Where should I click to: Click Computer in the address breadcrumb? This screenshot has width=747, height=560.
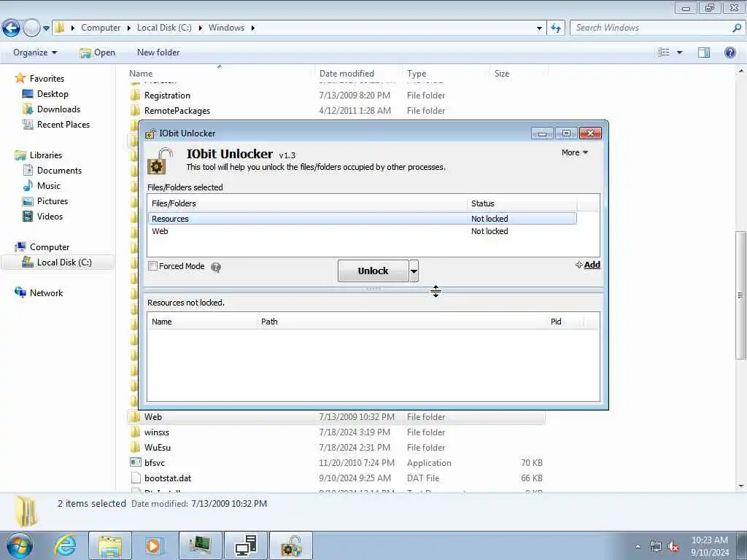tap(101, 28)
